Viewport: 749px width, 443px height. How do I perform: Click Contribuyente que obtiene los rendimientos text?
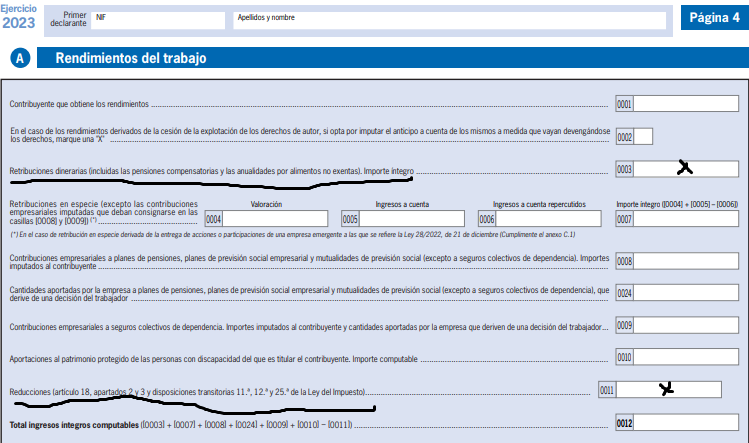coord(79,104)
